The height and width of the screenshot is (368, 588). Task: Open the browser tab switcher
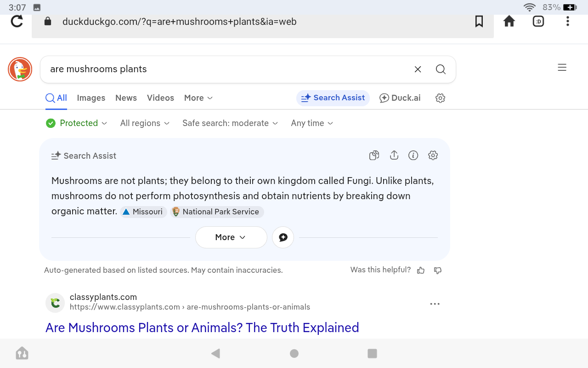[538, 21]
